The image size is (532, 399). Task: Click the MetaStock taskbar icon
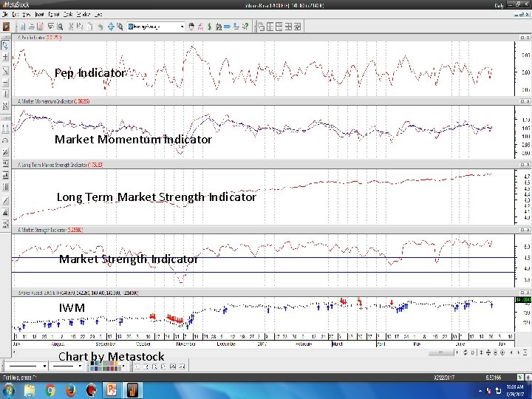point(132,390)
